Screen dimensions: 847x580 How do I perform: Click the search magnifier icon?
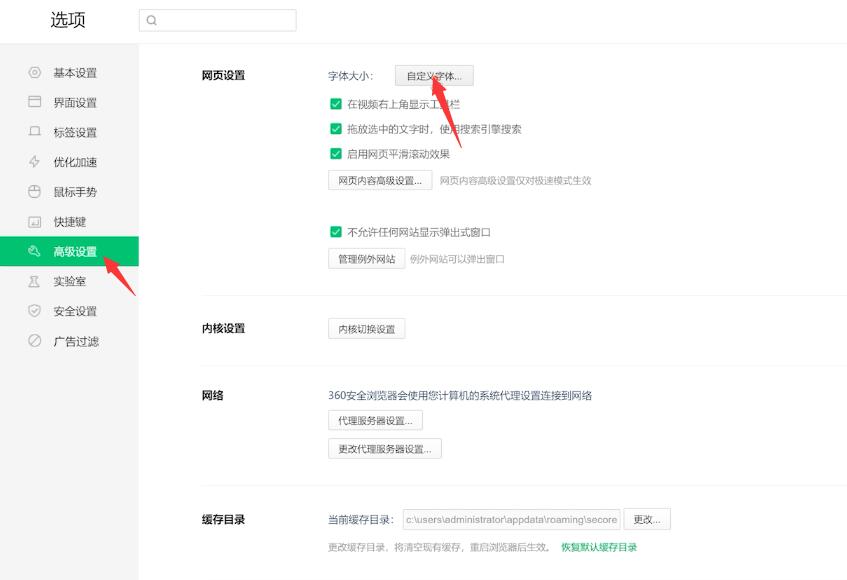pyautogui.click(x=152, y=21)
